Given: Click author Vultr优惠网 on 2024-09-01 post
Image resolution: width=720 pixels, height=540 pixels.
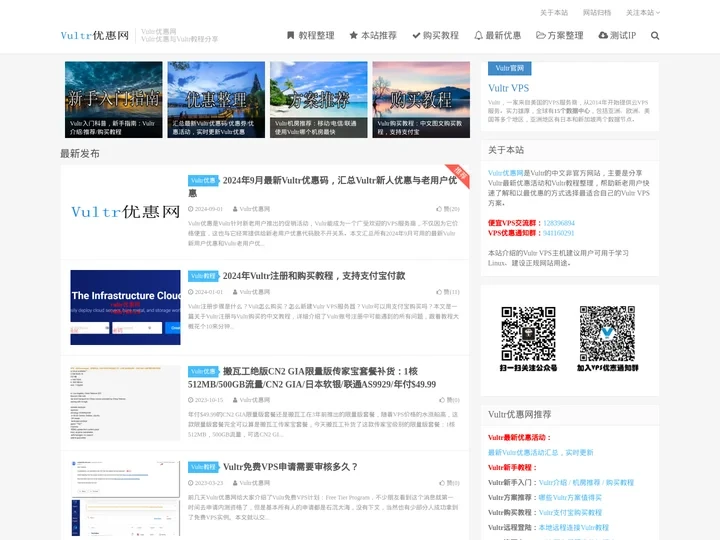Looking at the screenshot, I should [255, 209].
